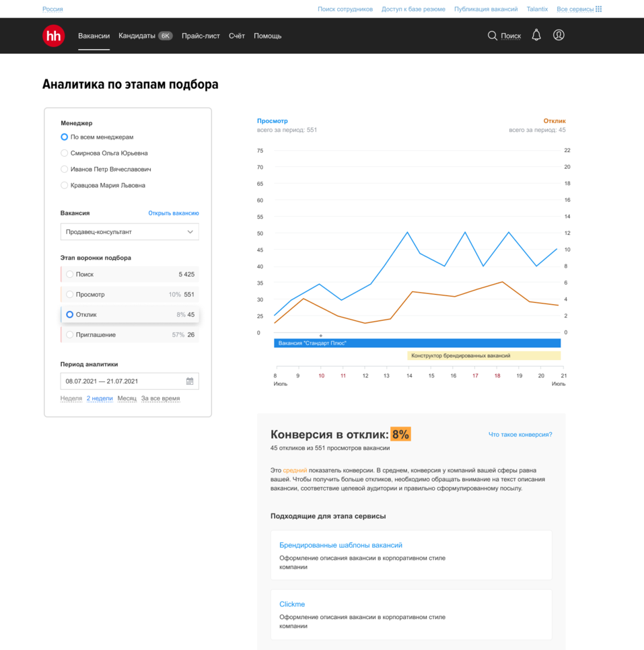
Task: Open all services grid icon
Action: tap(599, 9)
